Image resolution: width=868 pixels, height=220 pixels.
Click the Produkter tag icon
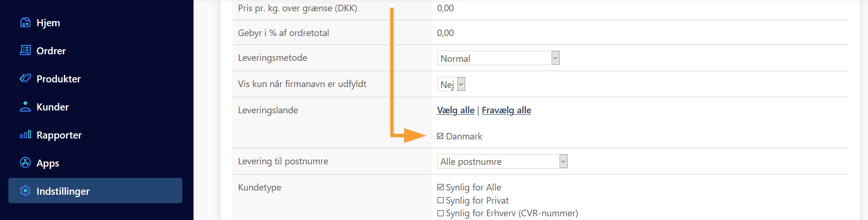click(x=25, y=78)
